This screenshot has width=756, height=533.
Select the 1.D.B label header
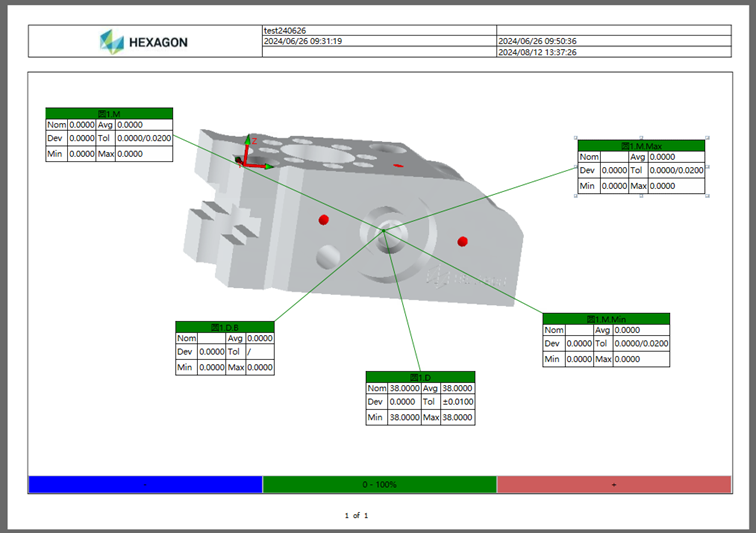(x=224, y=327)
